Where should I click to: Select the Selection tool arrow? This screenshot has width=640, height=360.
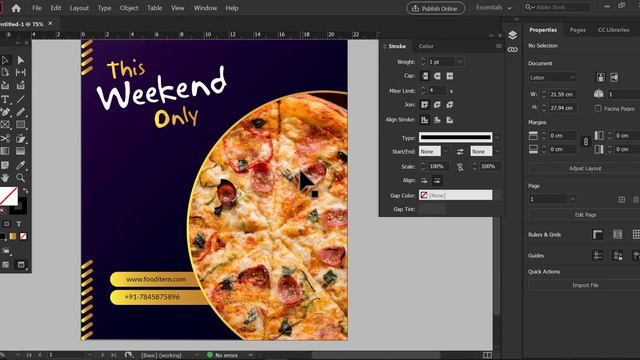tap(5, 60)
